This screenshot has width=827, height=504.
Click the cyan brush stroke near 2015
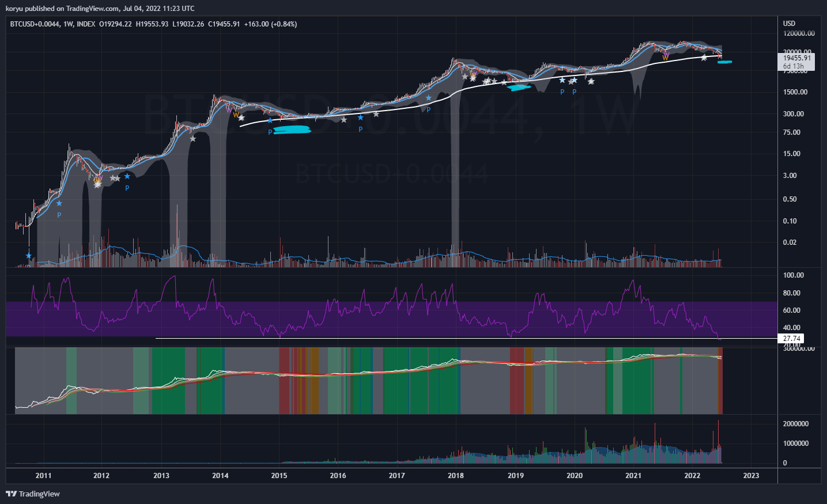[292, 130]
